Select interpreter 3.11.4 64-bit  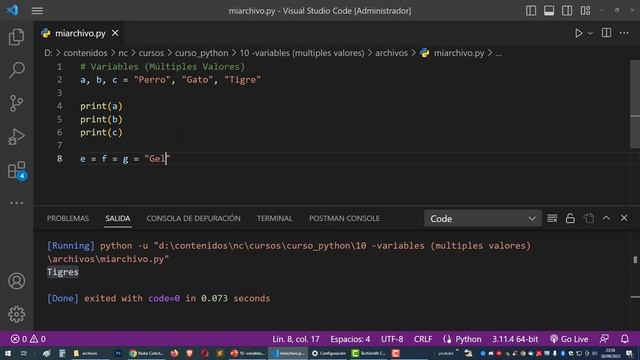point(515,339)
